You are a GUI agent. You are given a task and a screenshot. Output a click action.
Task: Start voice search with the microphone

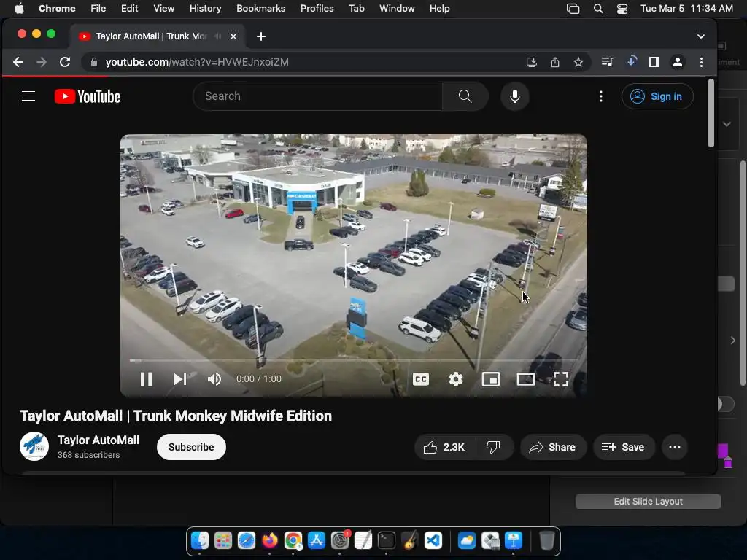pos(514,96)
